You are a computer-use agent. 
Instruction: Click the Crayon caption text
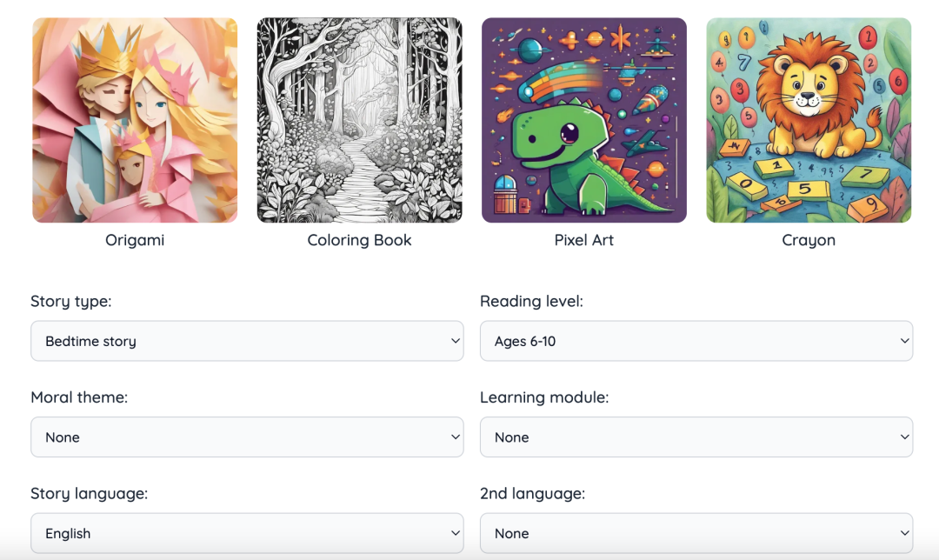pos(809,240)
